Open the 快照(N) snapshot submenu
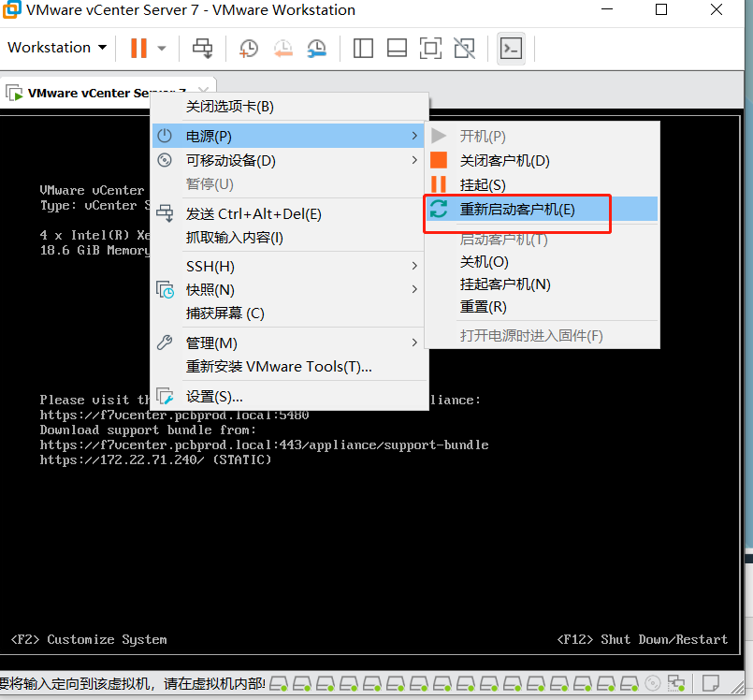 tap(290, 290)
